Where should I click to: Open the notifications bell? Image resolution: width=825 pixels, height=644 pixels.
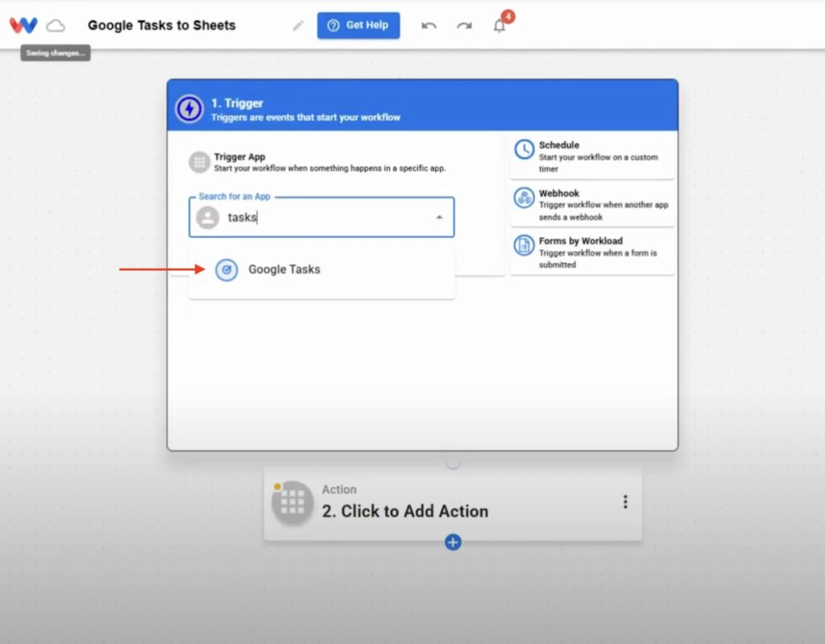(500, 25)
